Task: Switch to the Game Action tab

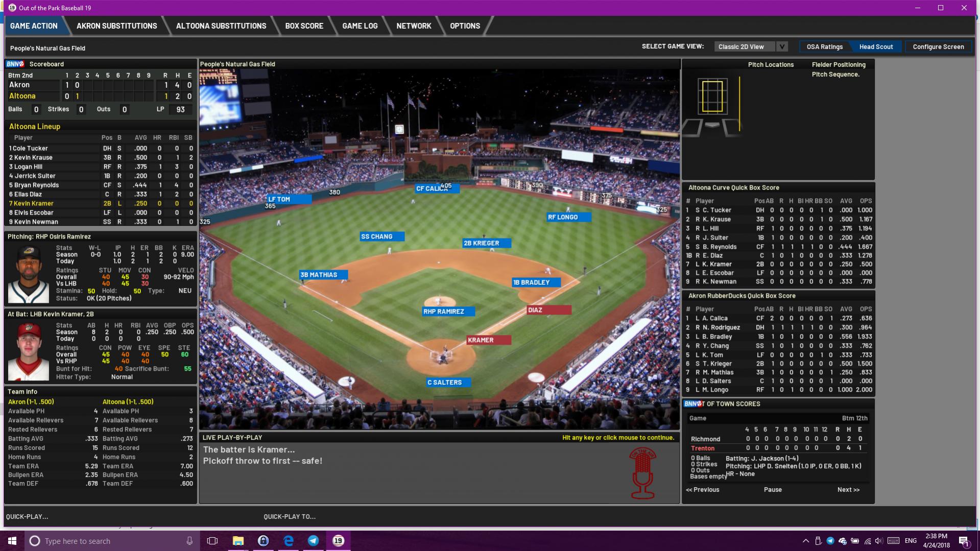Action: coord(34,26)
